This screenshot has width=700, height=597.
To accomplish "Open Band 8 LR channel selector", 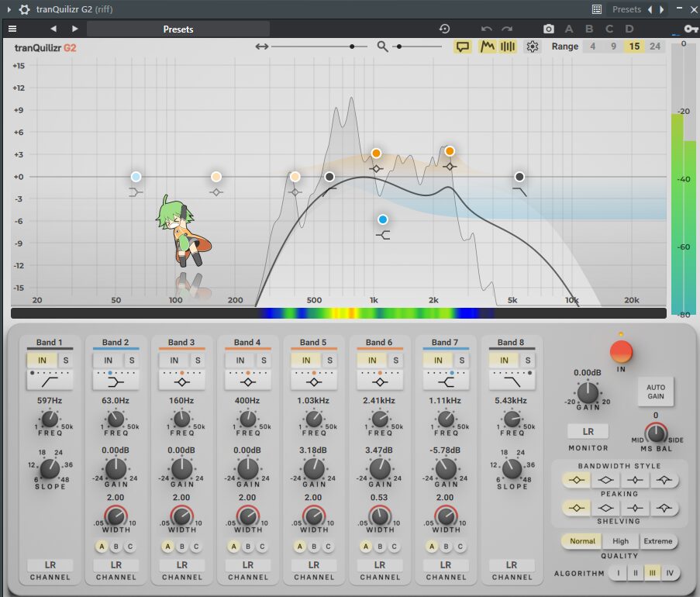I will [x=512, y=565].
